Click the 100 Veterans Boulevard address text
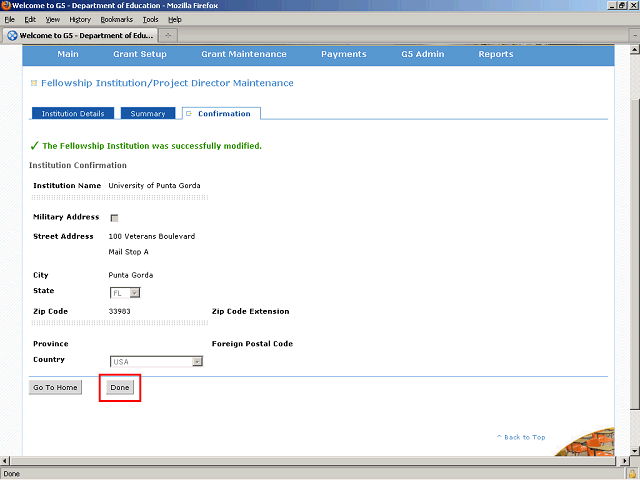The height and width of the screenshot is (480, 640). [152, 236]
